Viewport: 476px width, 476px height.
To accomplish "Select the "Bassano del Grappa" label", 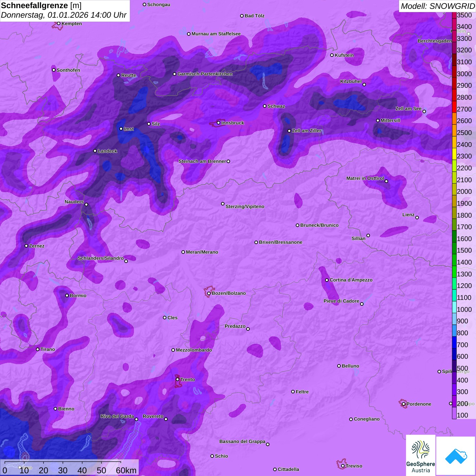I will coord(242,441).
